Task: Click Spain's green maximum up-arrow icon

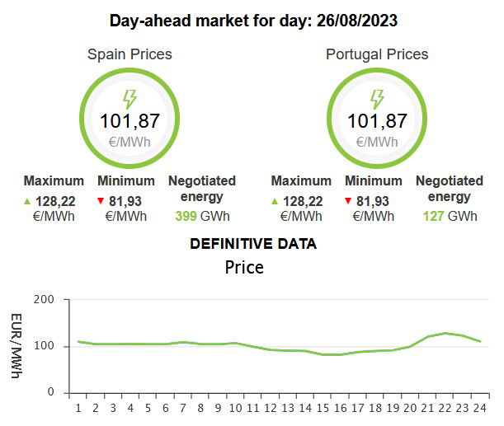Action: [27, 201]
